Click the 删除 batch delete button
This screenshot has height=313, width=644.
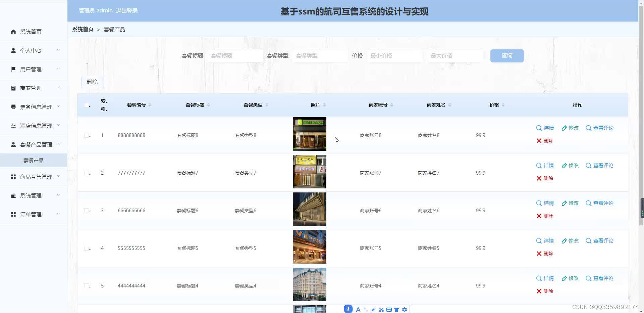pos(92,82)
